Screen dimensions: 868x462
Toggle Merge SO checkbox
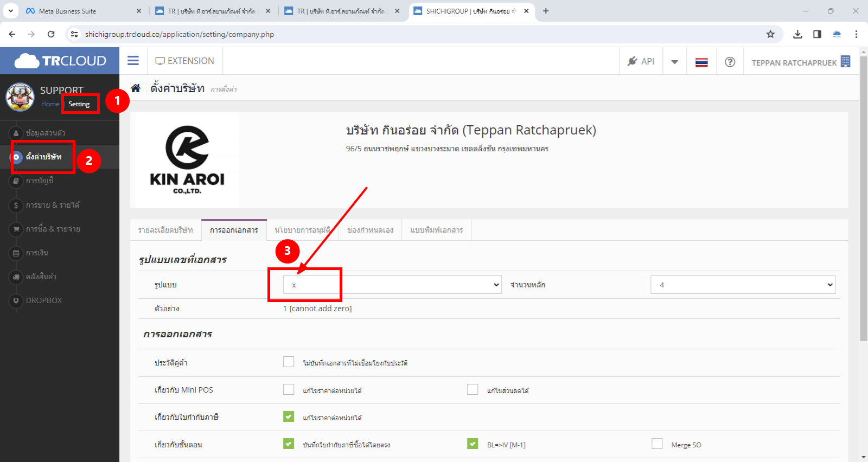(657, 444)
